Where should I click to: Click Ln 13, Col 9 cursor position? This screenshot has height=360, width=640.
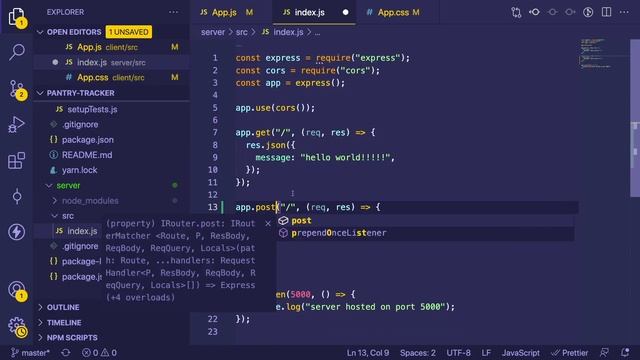point(367,353)
